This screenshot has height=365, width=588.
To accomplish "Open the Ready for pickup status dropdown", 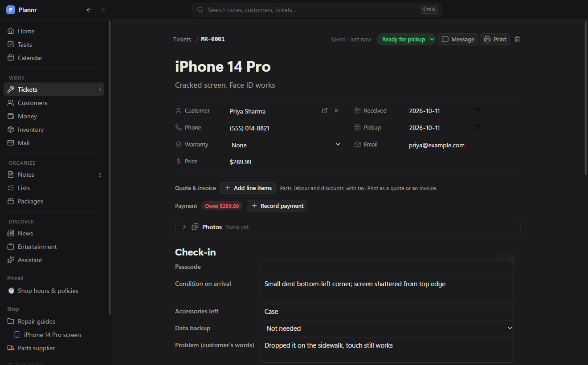I will 406,39.
